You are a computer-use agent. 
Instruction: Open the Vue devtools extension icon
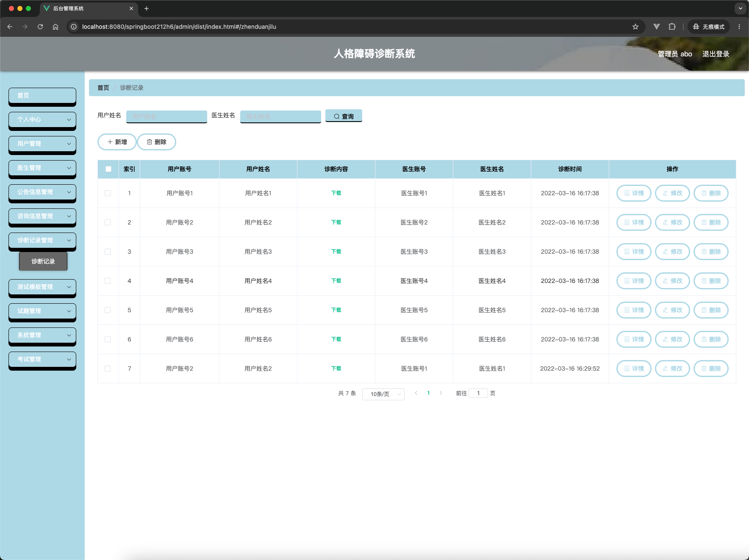pyautogui.click(x=657, y=27)
